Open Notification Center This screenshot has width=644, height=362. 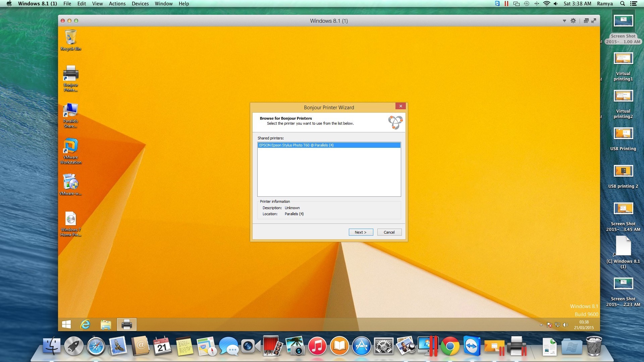point(634,4)
